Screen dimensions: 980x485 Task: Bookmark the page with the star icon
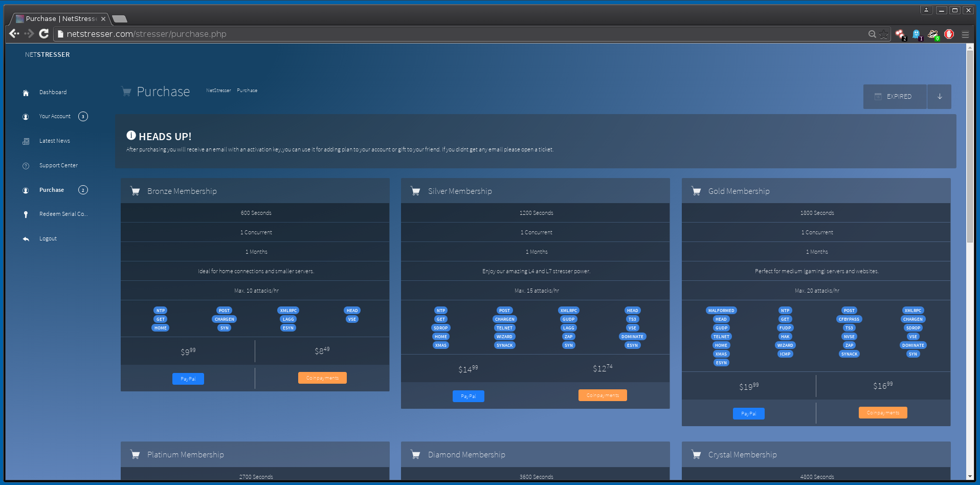coord(883,34)
